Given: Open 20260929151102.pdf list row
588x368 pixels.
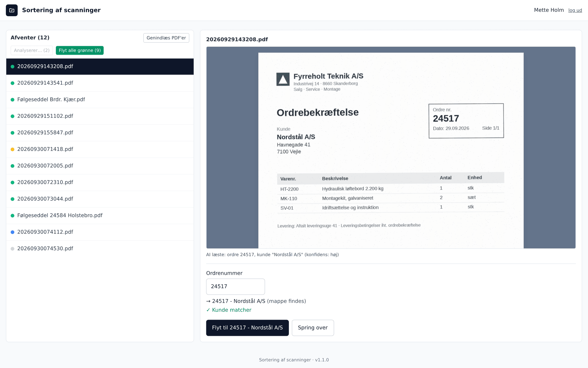Looking at the screenshot, I should [100, 116].
